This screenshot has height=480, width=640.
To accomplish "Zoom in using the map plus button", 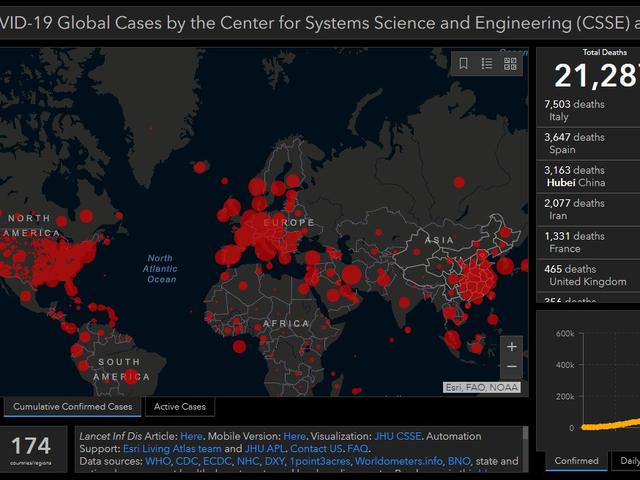I will (x=512, y=347).
